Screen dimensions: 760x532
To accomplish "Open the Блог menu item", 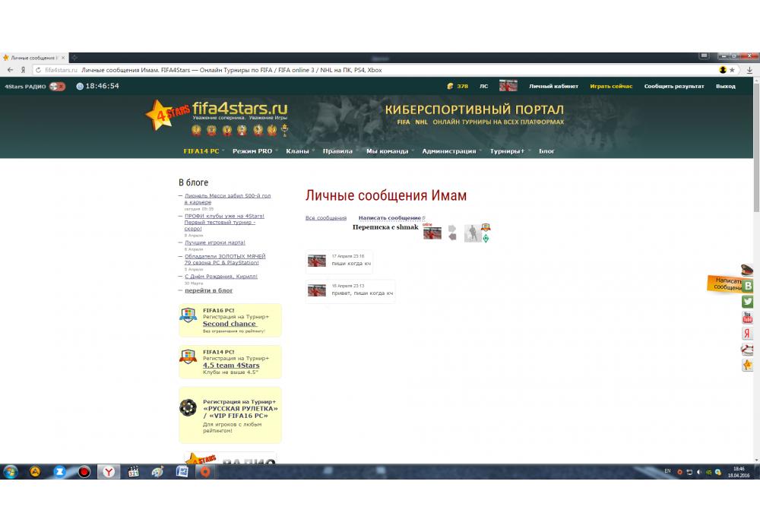I will [546, 151].
